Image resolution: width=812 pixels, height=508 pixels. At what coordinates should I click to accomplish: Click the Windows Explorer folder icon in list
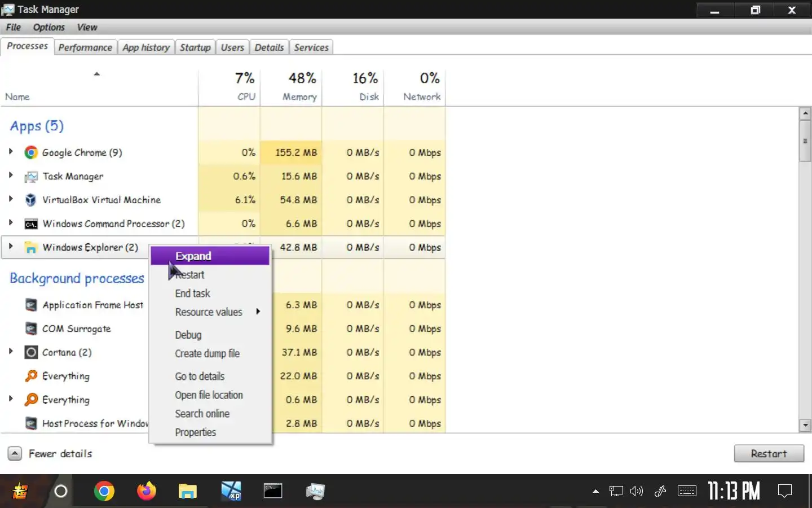pos(31,248)
